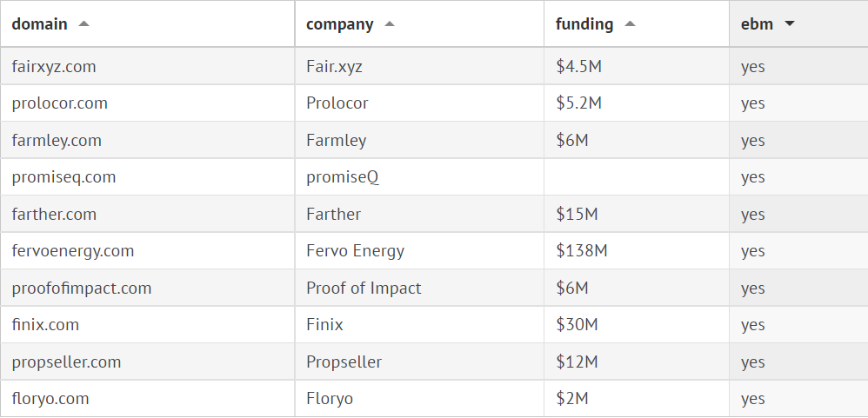Sort table by funding header
The image size is (868, 418).
click(584, 24)
